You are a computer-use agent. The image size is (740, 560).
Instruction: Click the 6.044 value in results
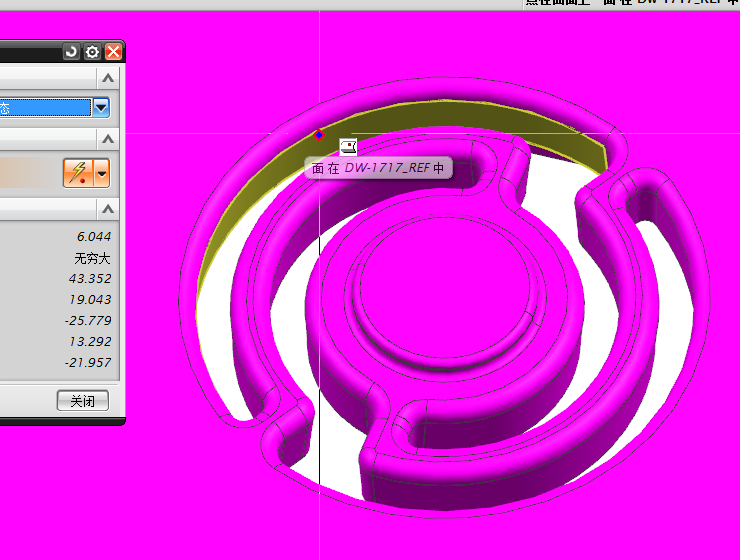click(x=93, y=237)
